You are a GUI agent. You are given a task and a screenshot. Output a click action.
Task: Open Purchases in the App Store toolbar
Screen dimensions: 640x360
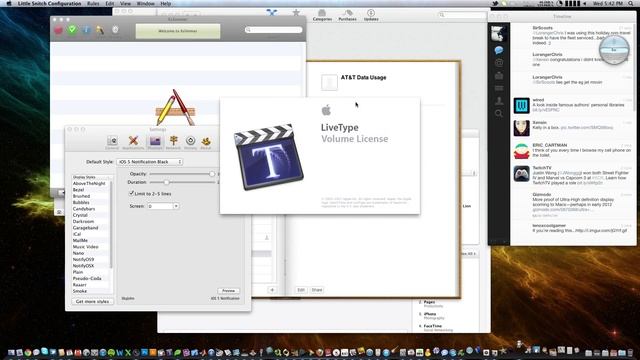(347, 16)
